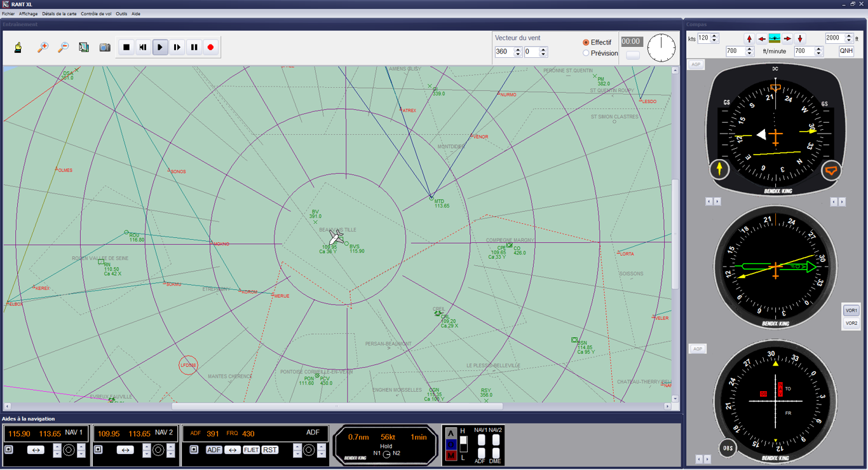Increase wind direction 360 spinner
Viewport: 868px width, 470px height.
pos(518,50)
